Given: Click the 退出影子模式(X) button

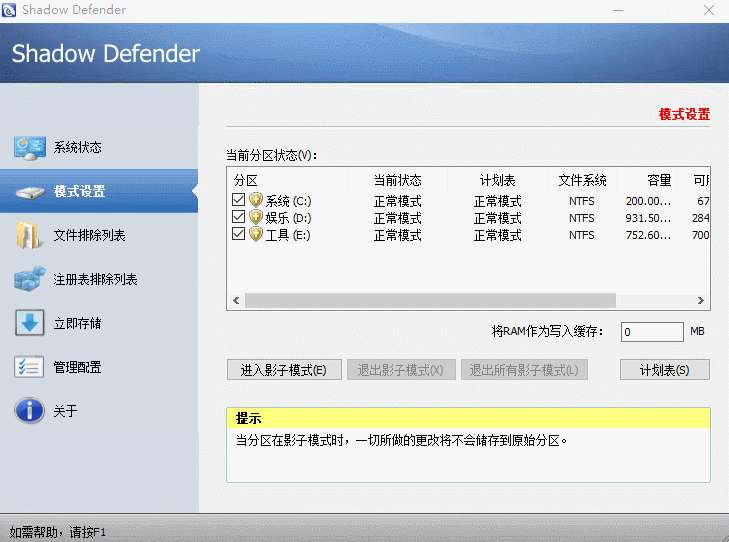Looking at the screenshot, I should (x=401, y=370).
